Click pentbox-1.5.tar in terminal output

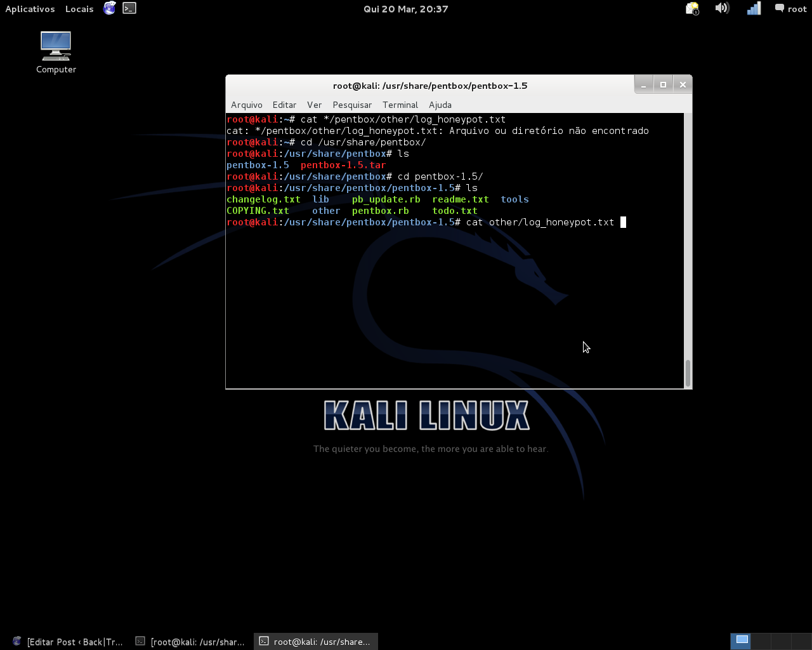343,165
